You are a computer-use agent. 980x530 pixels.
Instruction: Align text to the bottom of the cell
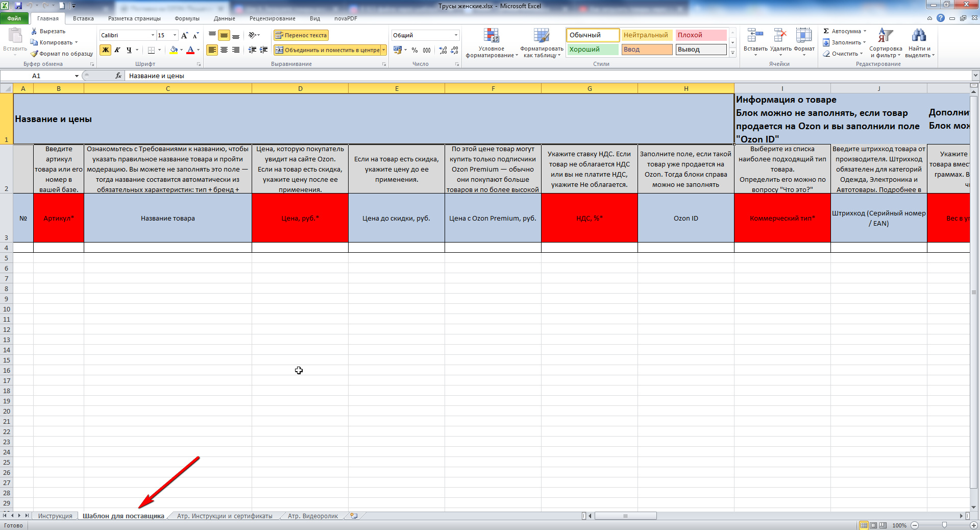pos(236,35)
